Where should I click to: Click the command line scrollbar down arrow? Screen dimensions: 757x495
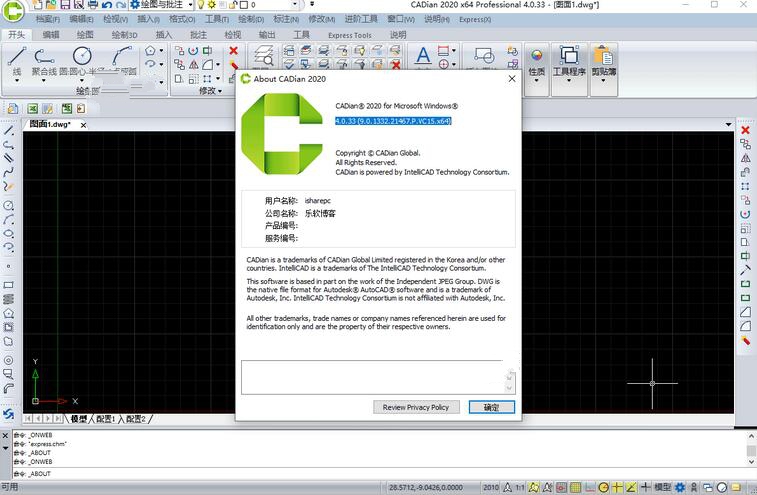click(751, 462)
